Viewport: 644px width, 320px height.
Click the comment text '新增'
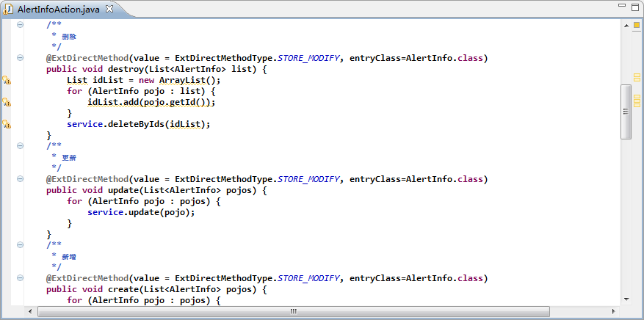tap(69, 257)
